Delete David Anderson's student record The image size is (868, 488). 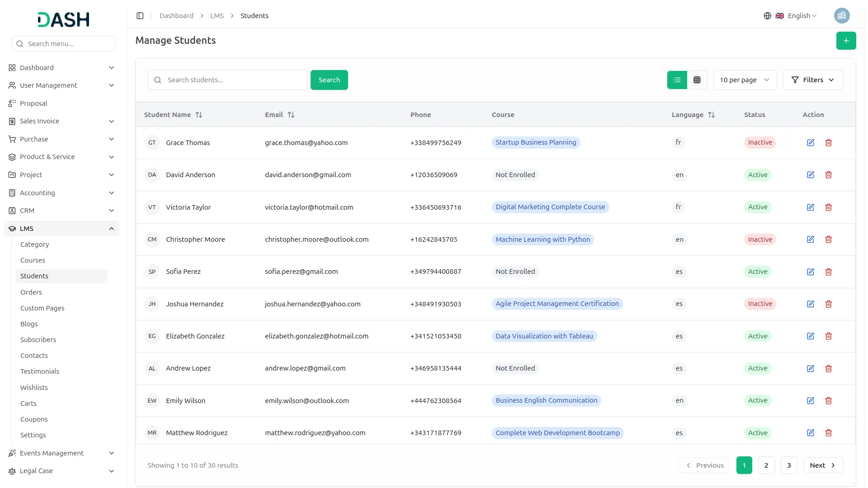[828, 175]
